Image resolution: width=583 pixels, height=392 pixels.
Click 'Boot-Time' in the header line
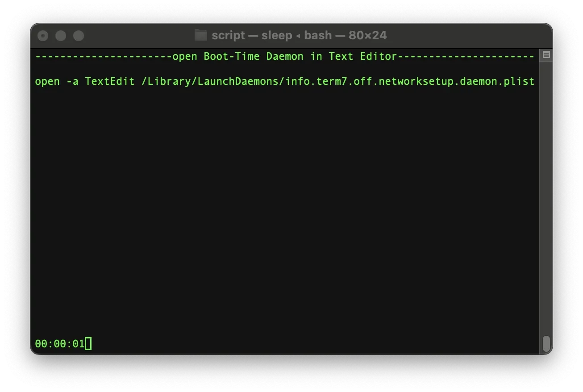232,57
